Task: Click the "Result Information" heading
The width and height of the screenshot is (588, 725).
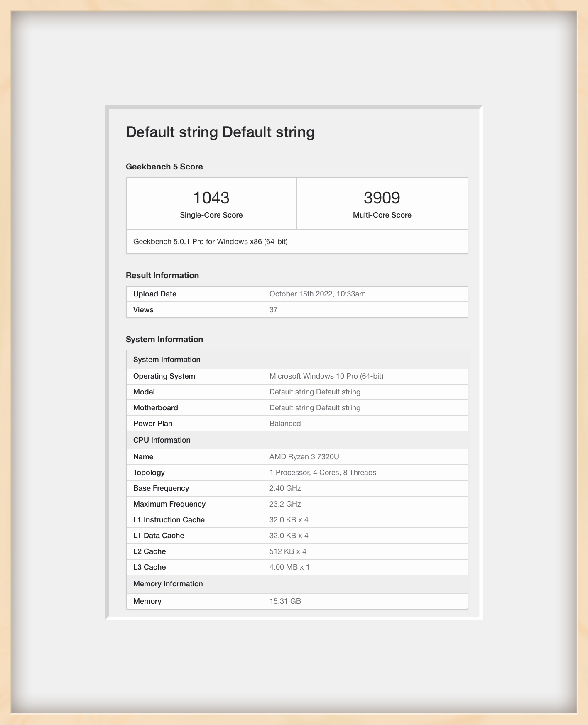Action: pyautogui.click(x=162, y=275)
